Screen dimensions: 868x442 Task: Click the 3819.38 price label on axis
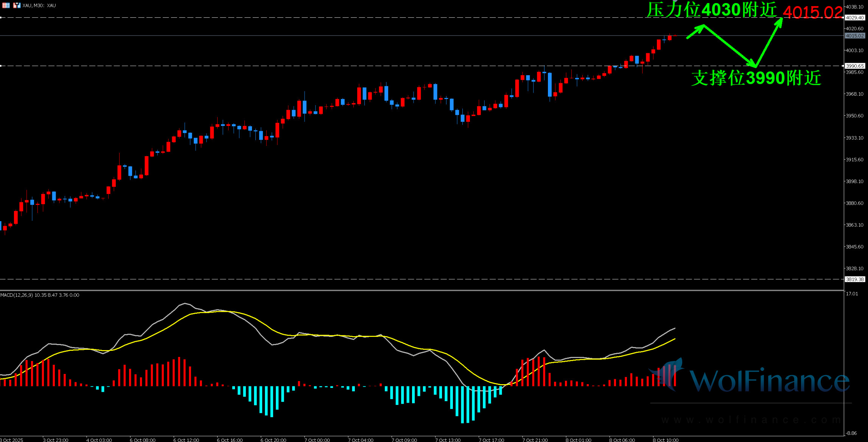(855, 279)
